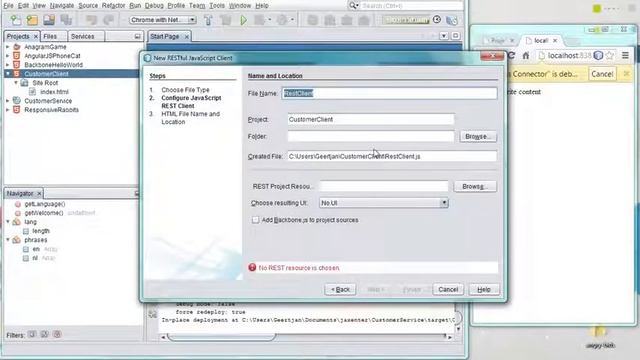Select index.html in the Projects tree
The width and height of the screenshot is (640, 360).
(54, 92)
